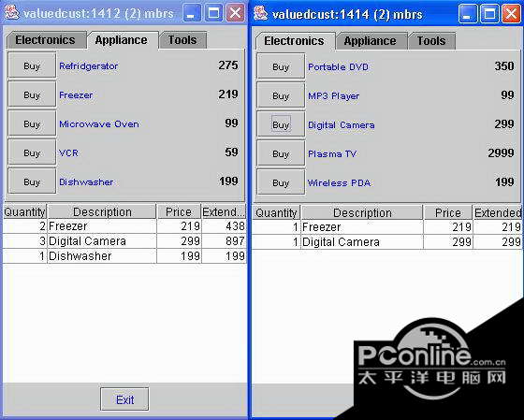This screenshot has height=420, width=524.
Task: Click the 350 price value
Action: coord(504,65)
